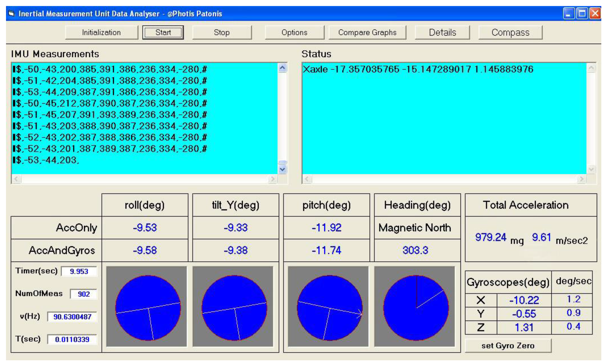Click AccAndGyros roll value -9.58

[145, 250]
